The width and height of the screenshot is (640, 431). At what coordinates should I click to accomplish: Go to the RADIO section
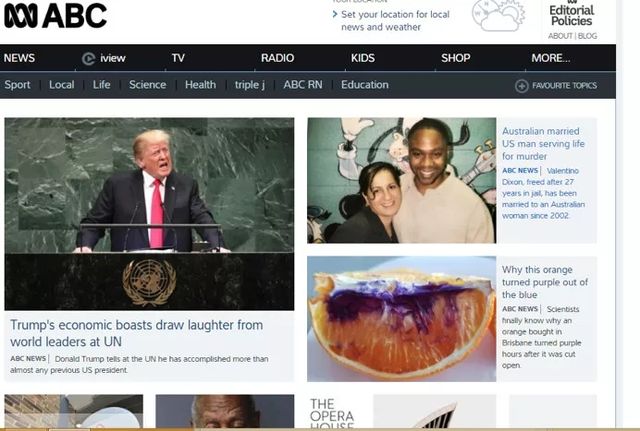click(x=277, y=58)
